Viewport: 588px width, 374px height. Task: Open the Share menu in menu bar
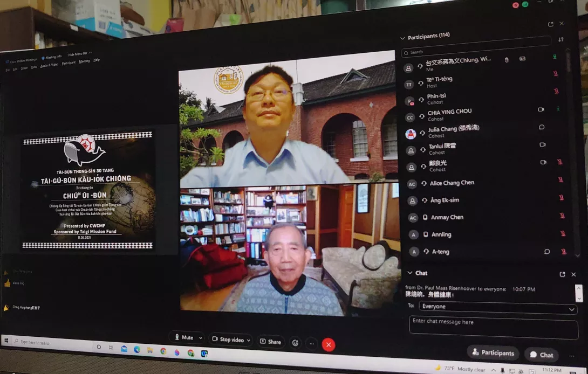[x=24, y=68]
